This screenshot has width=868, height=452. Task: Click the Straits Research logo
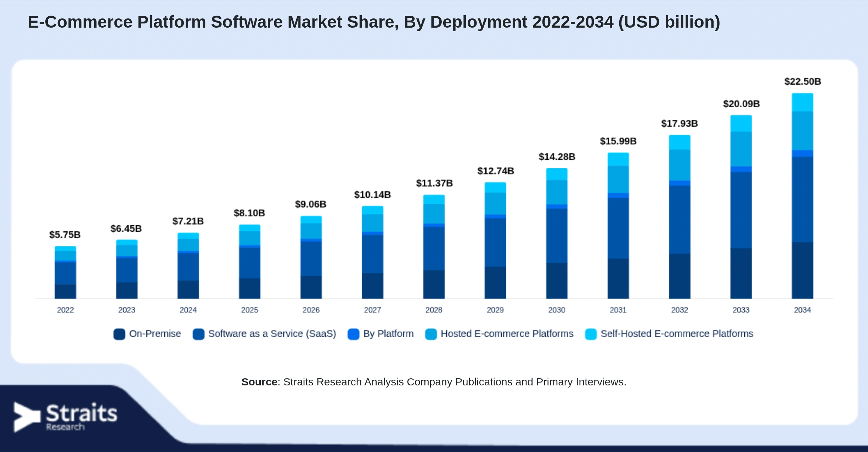pyautogui.click(x=65, y=417)
